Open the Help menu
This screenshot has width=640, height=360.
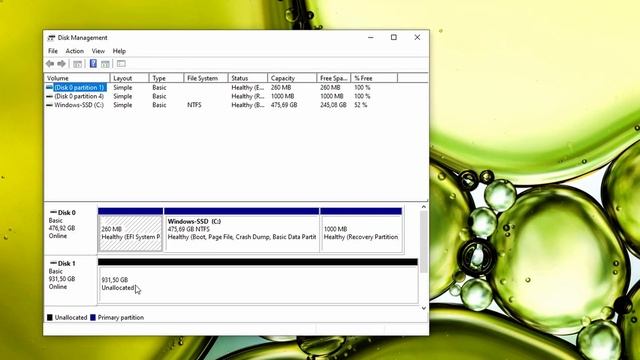119,51
